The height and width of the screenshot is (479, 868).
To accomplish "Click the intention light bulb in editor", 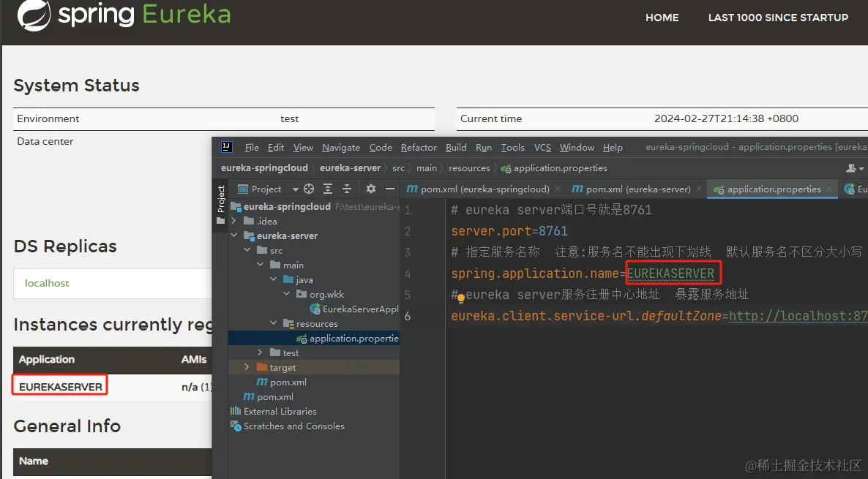I will click(460, 298).
